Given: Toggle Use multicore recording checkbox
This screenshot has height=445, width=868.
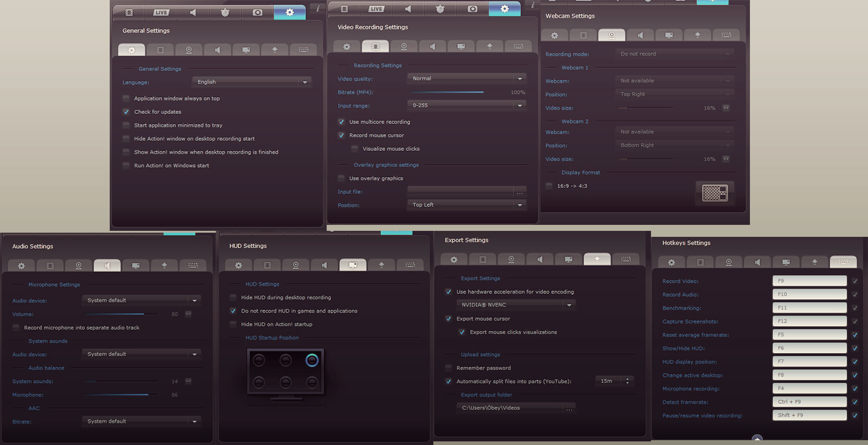Looking at the screenshot, I should pos(341,122).
